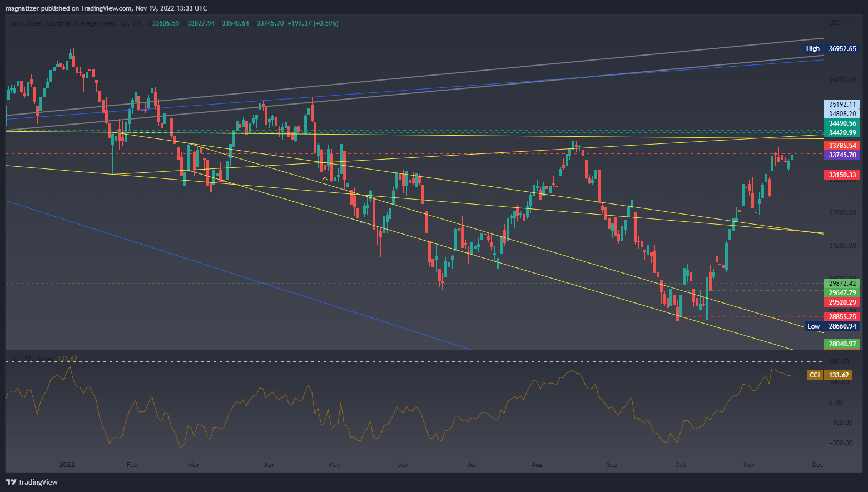The width and height of the screenshot is (868, 492).
Task: Click the 2022 label on the time axis
Action: 67,464
